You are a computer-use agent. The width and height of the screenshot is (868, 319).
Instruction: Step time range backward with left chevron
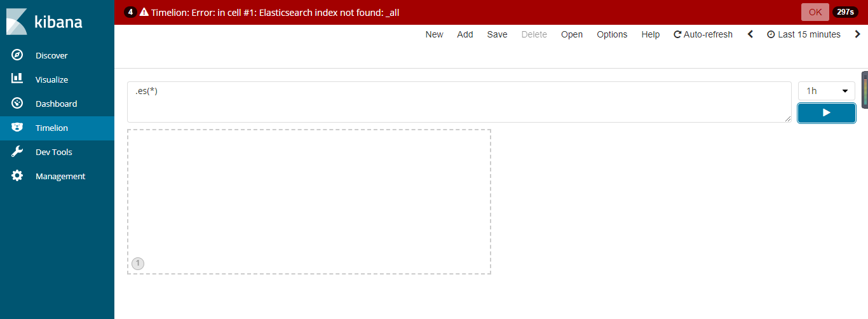pos(750,34)
